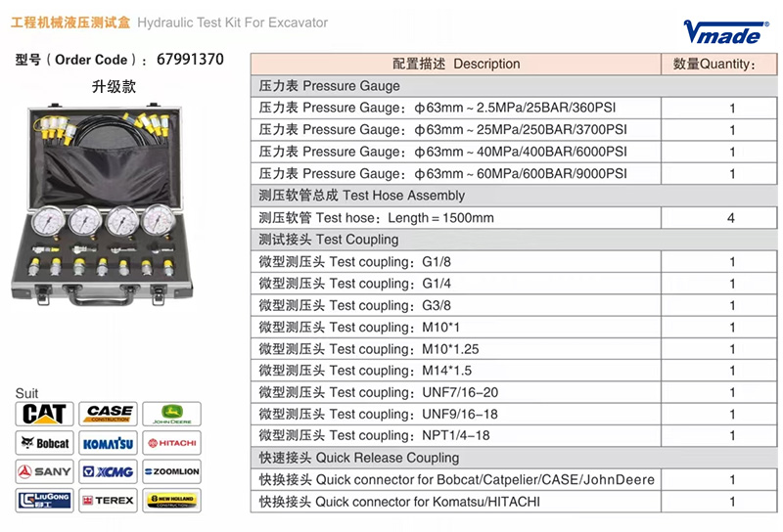Click the Bobcat brand logo
The image size is (783, 532).
click(44, 443)
